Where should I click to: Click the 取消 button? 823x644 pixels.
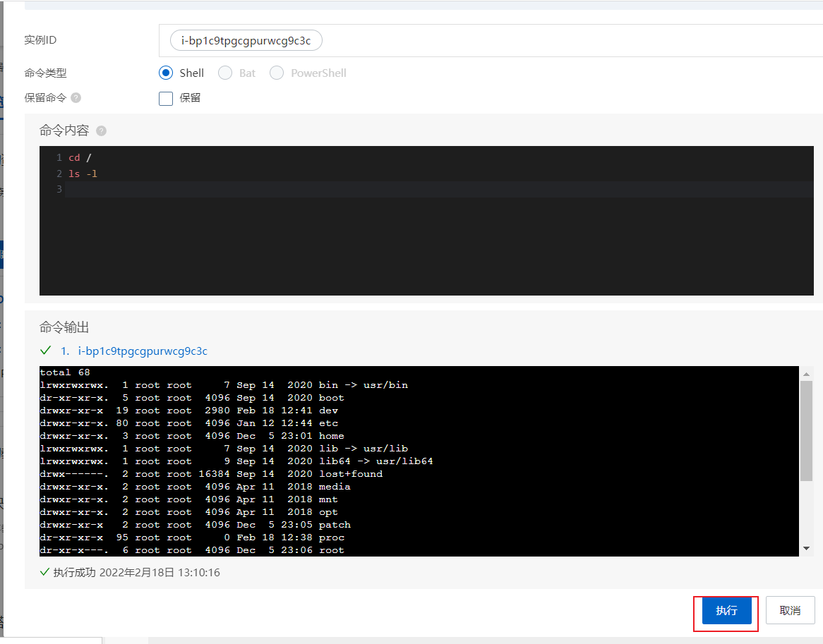[x=790, y=610]
